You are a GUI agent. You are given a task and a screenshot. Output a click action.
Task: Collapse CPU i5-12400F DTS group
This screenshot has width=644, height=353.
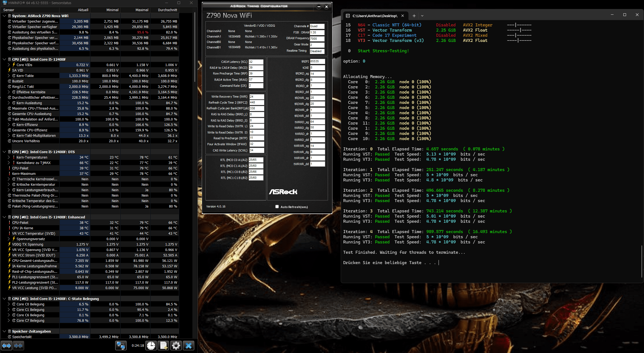[x=4, y=152]
